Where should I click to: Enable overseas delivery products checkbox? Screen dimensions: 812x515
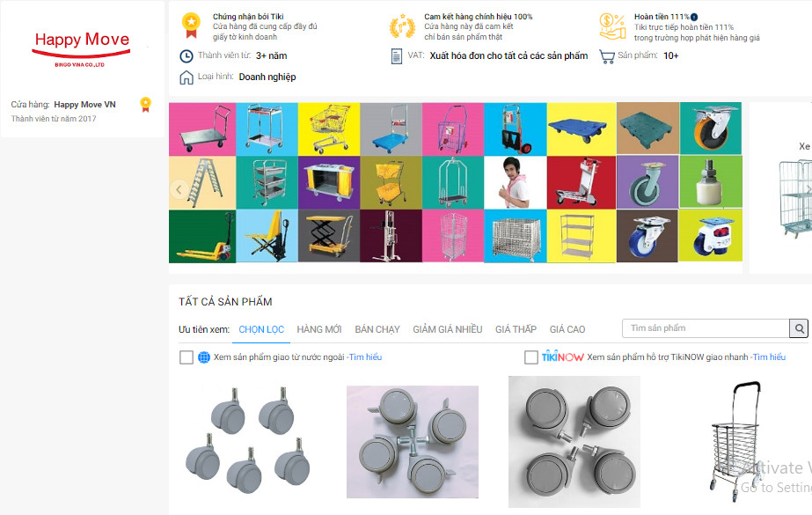pyautogui.click(x=187, y=357)
